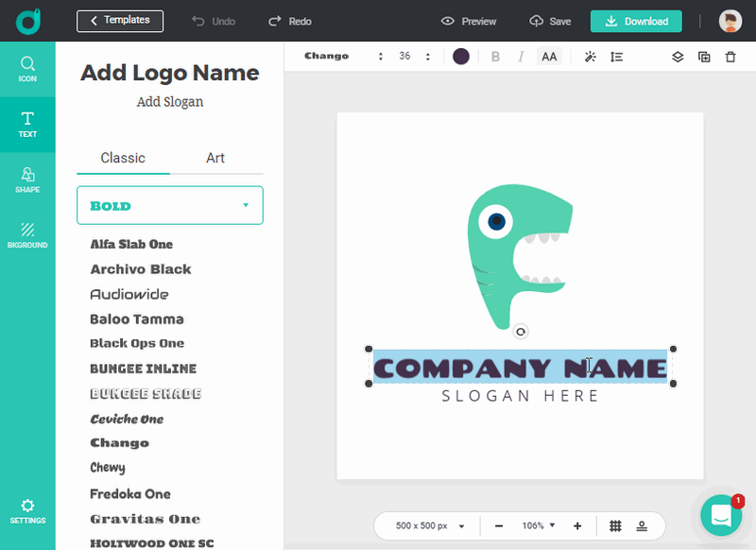Open the 106% zoom level dropdown
The height and width of the screenshot is (550, 756).
[538, 525]
